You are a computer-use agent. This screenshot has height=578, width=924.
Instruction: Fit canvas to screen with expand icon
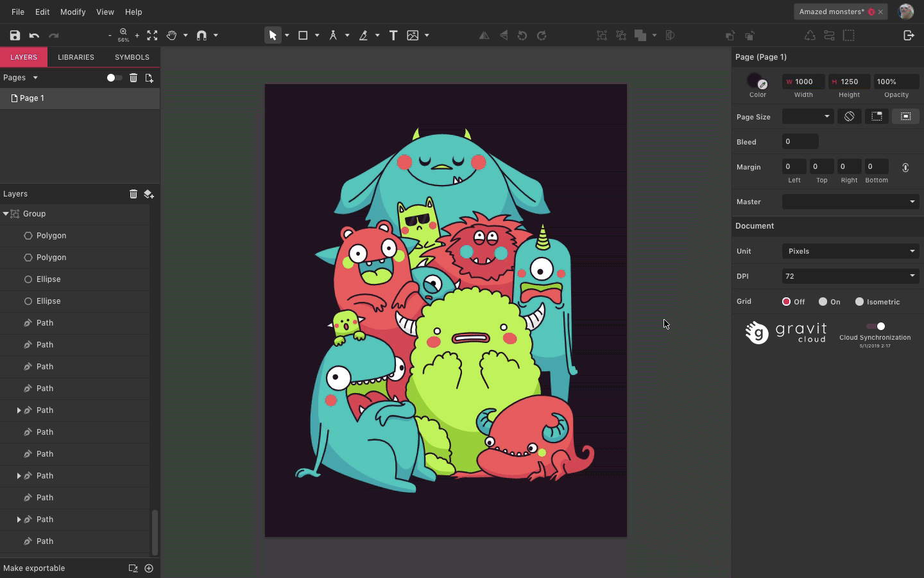point(152,35)
